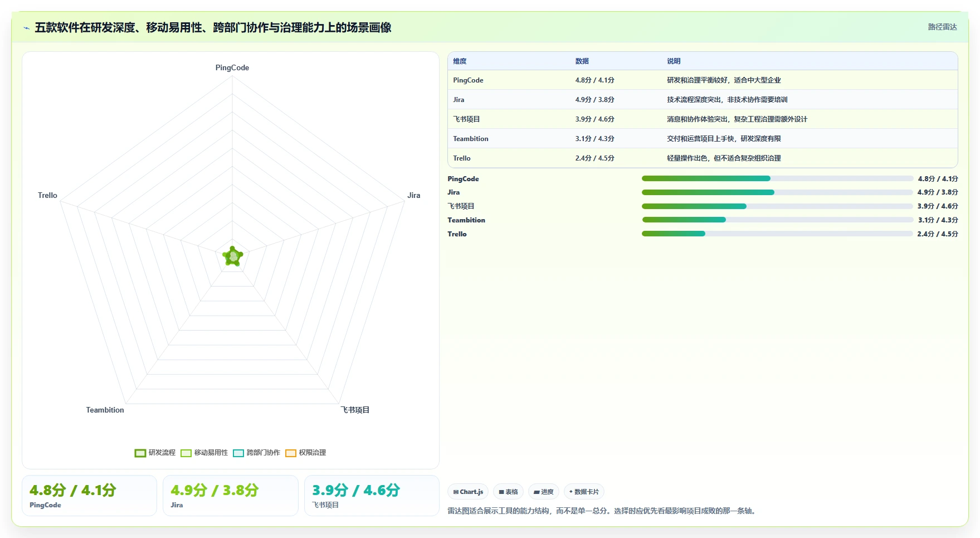Image resolution: width=980 pixels, height=538 pixels.
Task: Toggle the 权限治理 legend item
Action: point(305,453)
